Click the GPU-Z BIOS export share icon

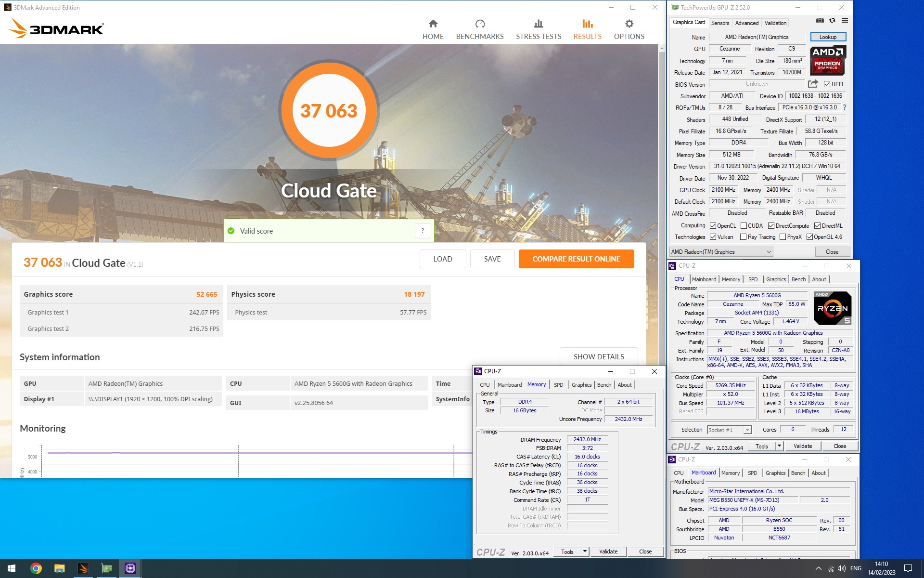[813, 84]
